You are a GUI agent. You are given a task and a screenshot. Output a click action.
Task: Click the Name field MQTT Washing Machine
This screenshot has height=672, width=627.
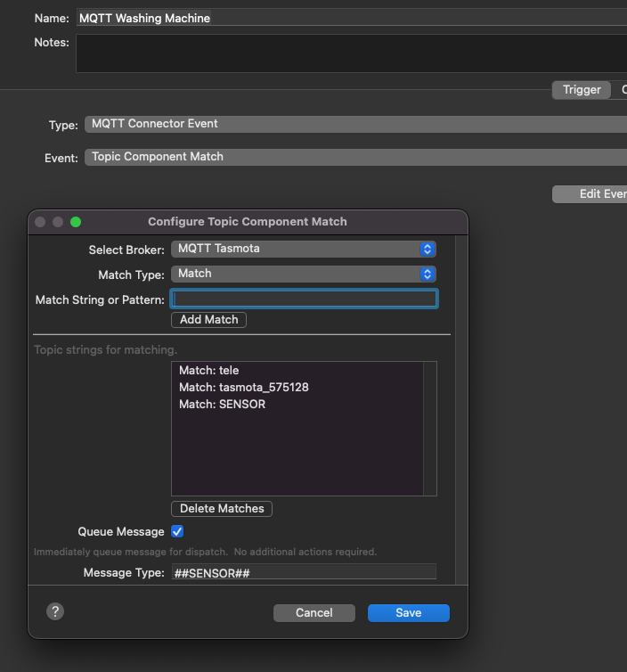(x=352, y=18)
